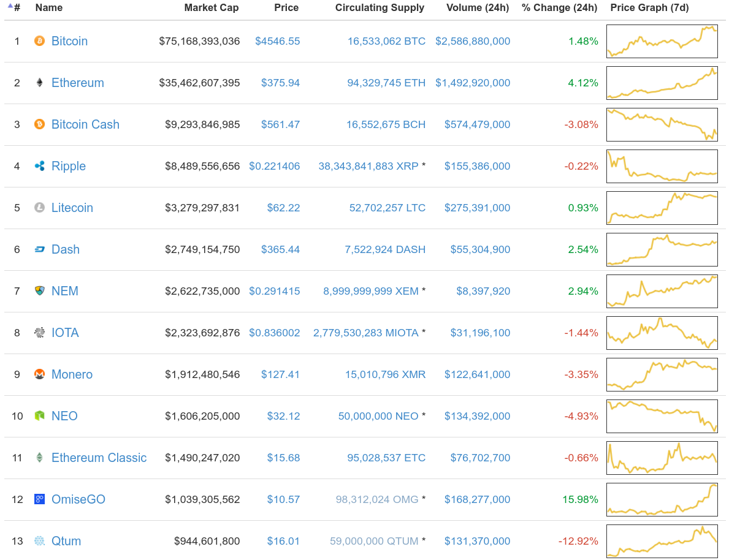
Task: Open the Qtum name link
Action: 66,540
